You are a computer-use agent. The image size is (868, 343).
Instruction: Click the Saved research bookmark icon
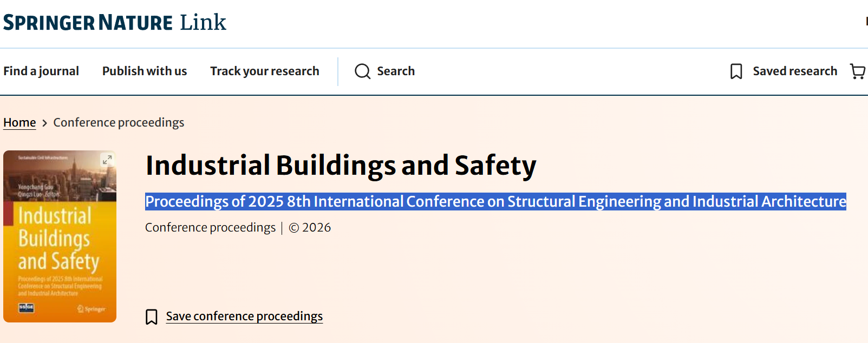[x=736, y=71]
